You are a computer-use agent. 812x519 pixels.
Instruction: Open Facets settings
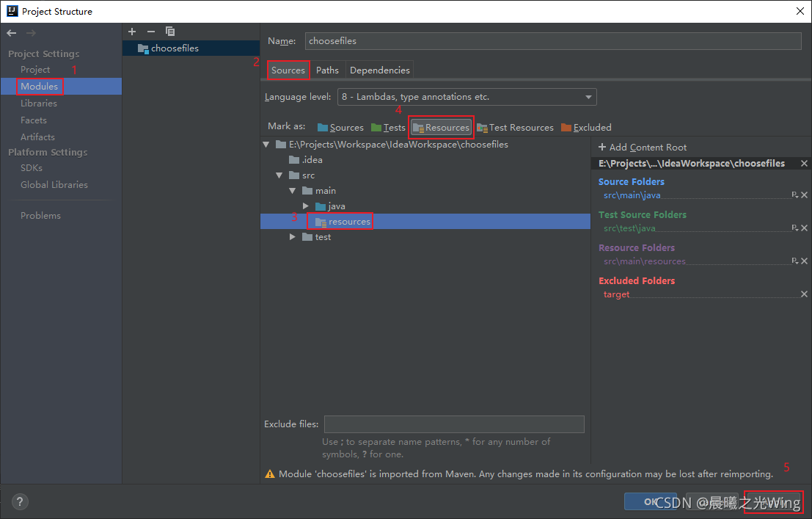[x=34, y=120]
